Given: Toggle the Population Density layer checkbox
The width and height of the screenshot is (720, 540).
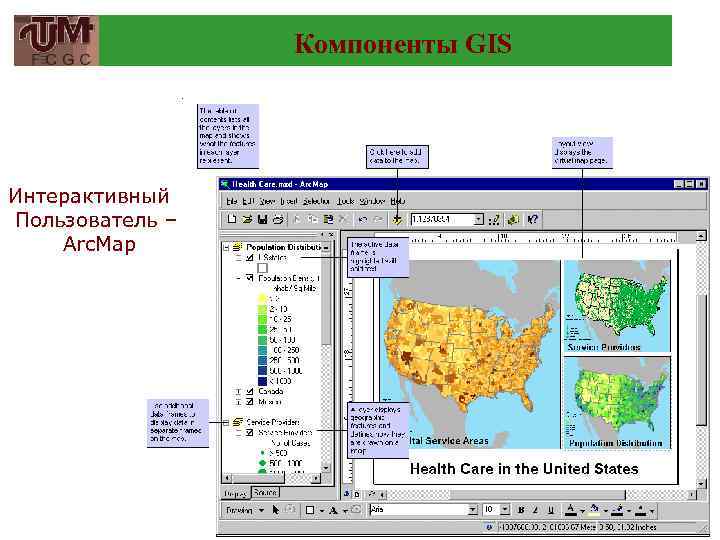Looking at the screenshot, I should (x=250, y=278).
